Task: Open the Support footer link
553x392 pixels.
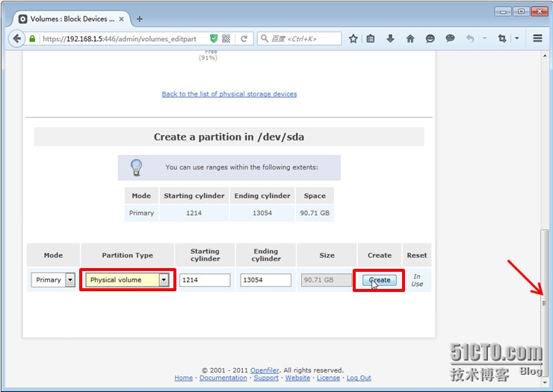Action: tap(266, 378)
